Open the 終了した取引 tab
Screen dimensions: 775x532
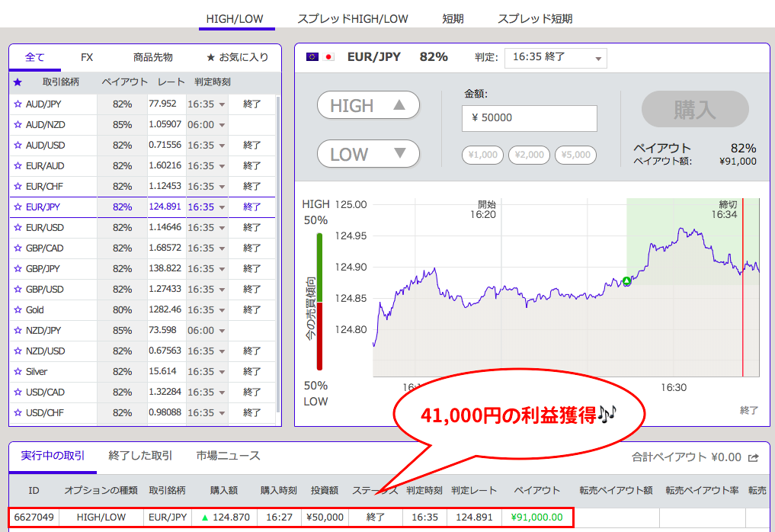140,456
